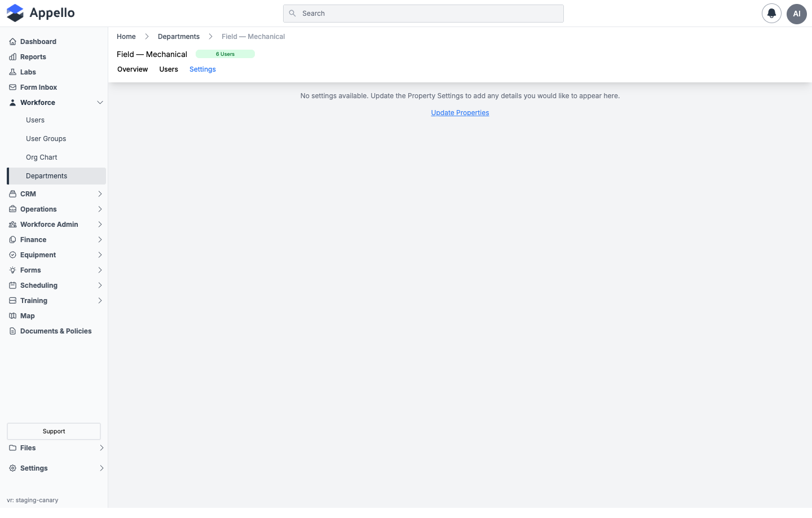Screen dimensions: 812x518
Task: Open the AI user avatar menu
Action: (x=797, y=14)
